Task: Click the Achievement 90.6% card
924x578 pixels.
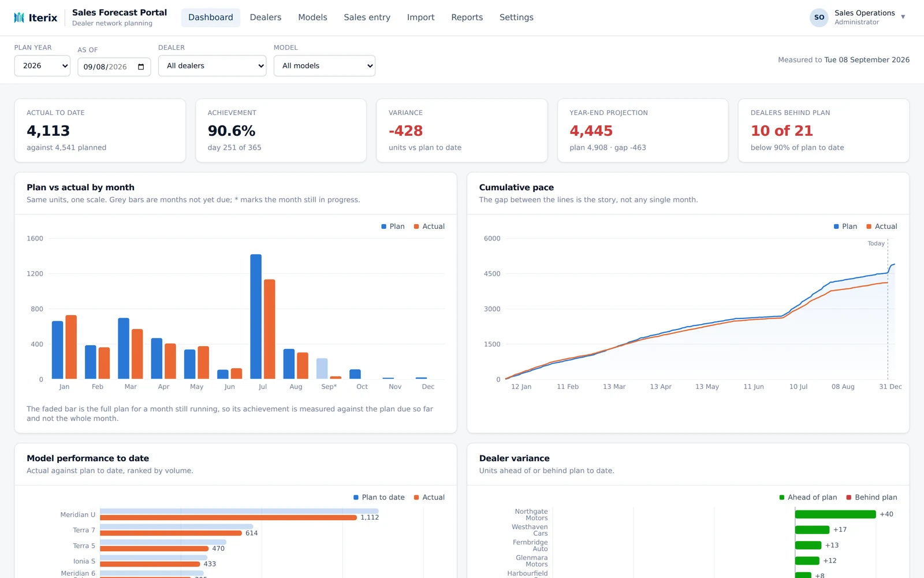Action: (x=281, y=131)
